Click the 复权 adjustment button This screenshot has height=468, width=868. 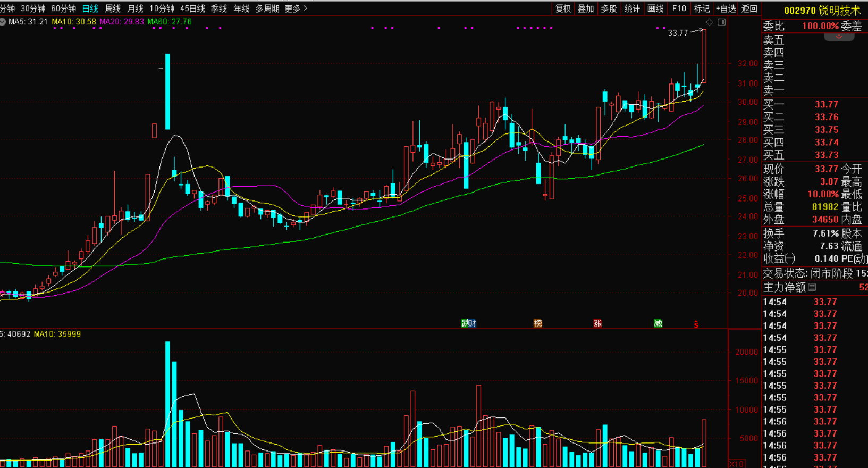563,9
